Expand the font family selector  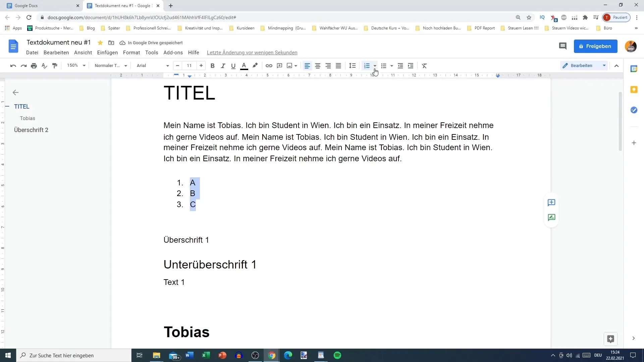click(x=168, y=66)
